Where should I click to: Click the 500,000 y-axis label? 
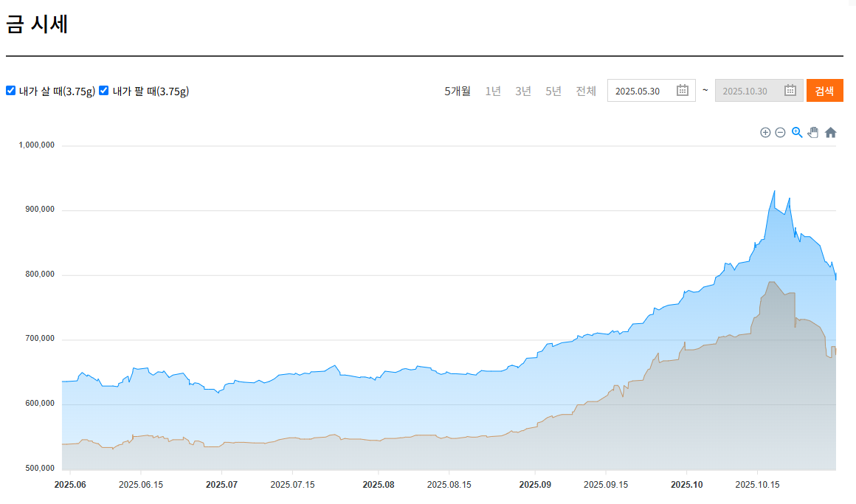click(x=40, y=469)
